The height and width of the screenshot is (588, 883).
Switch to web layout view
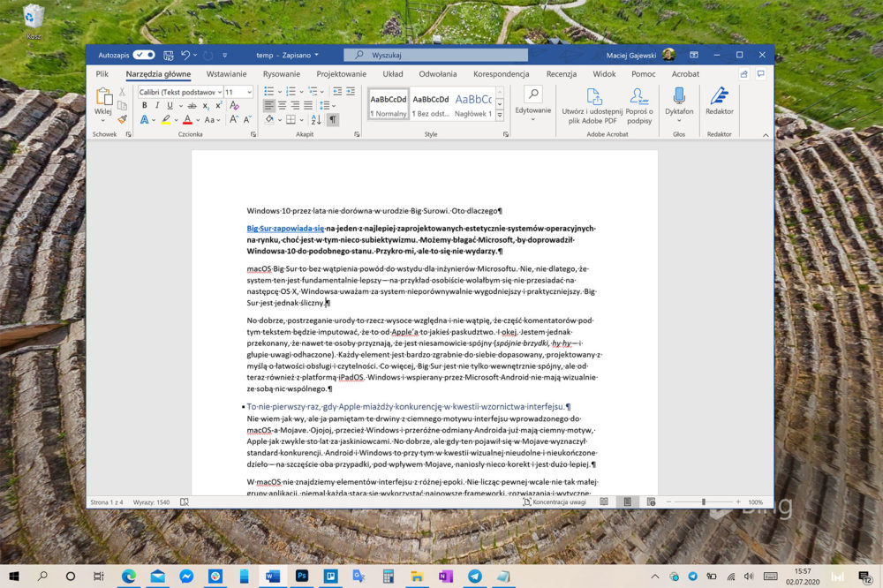tap(651, 501)
